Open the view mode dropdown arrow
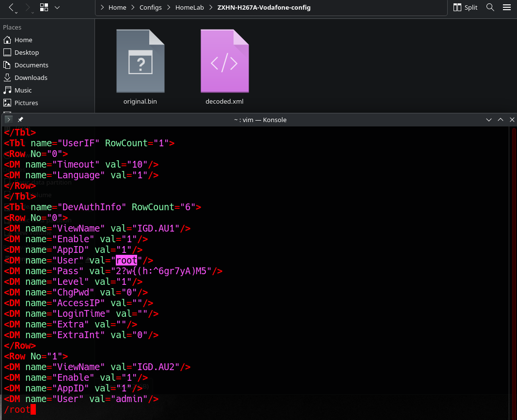This screenshot has width=517, height=420. point(57,7)
